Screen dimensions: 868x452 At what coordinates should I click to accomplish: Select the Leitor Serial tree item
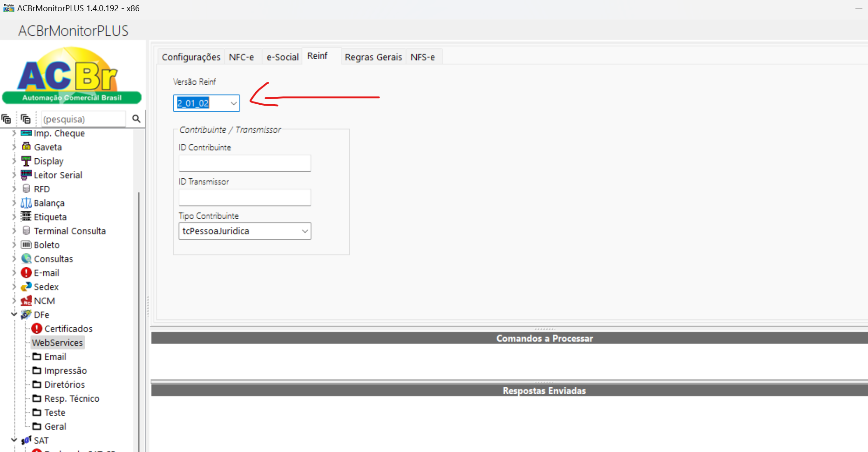(x=58, y=175)
